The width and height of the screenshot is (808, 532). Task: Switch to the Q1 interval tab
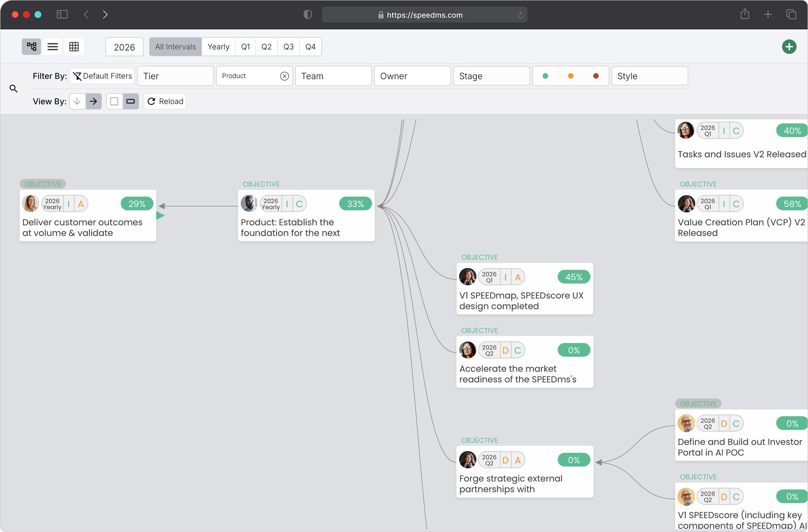[x=245, y=46]
